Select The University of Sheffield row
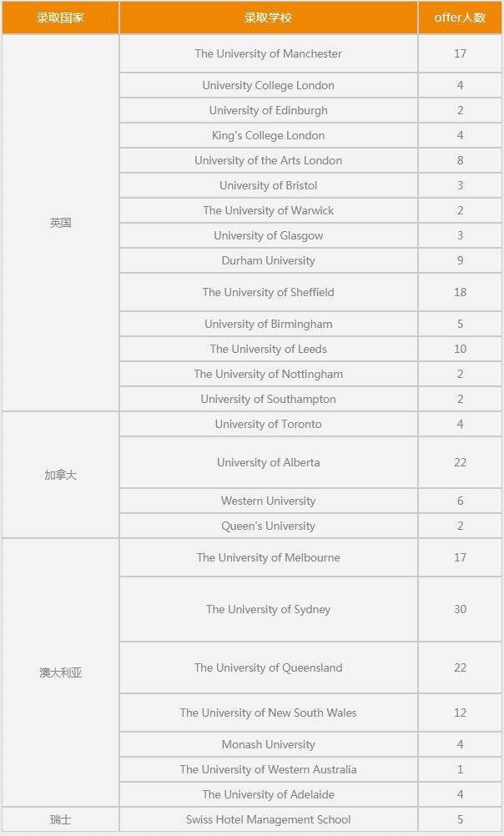This screenshot has width=504, height=836. [268, 292]
